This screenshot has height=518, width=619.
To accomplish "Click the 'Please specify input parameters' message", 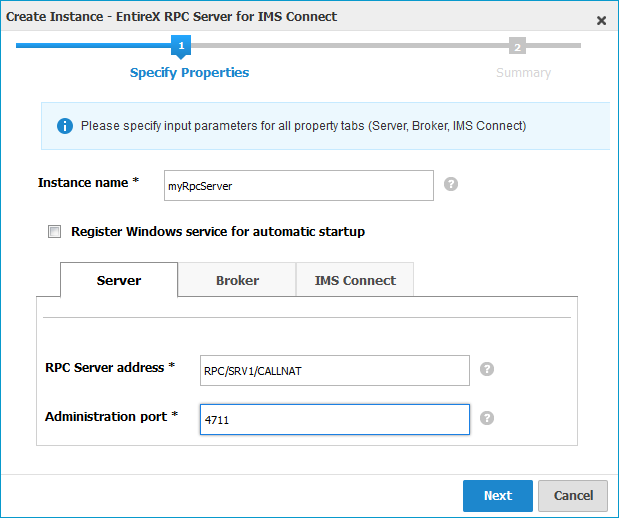I will point(304,126).
